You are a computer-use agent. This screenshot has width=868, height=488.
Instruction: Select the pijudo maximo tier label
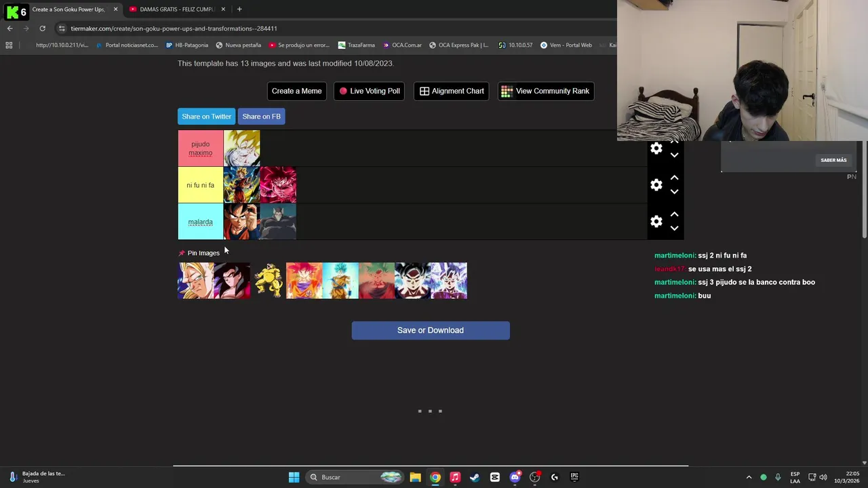200,148
